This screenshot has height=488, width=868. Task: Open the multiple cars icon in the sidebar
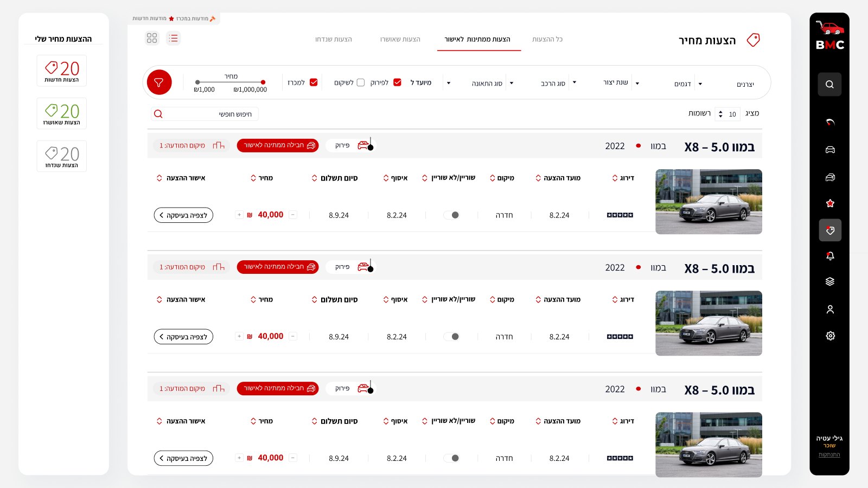click(830, 177)
